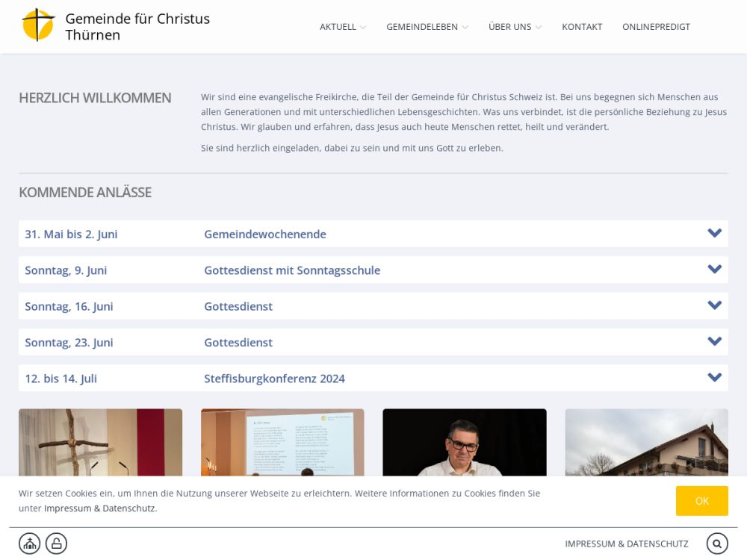Click the Gemeinde für Christus cross logo

[x=38, y=25]
